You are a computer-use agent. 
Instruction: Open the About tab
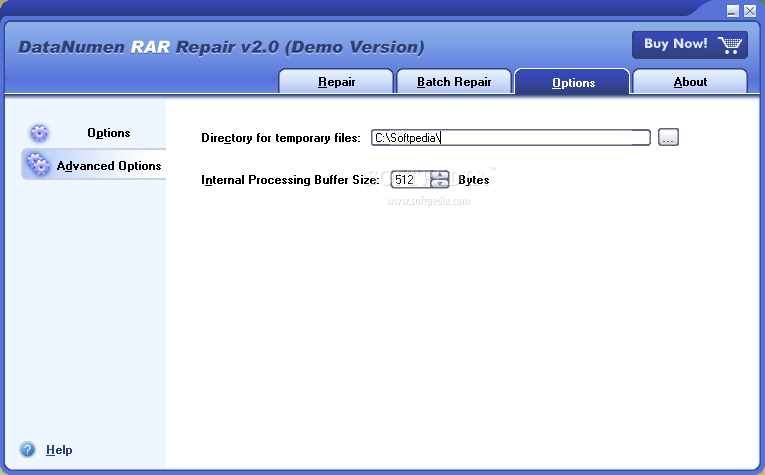pyautogui.click(x=690, y=81)
